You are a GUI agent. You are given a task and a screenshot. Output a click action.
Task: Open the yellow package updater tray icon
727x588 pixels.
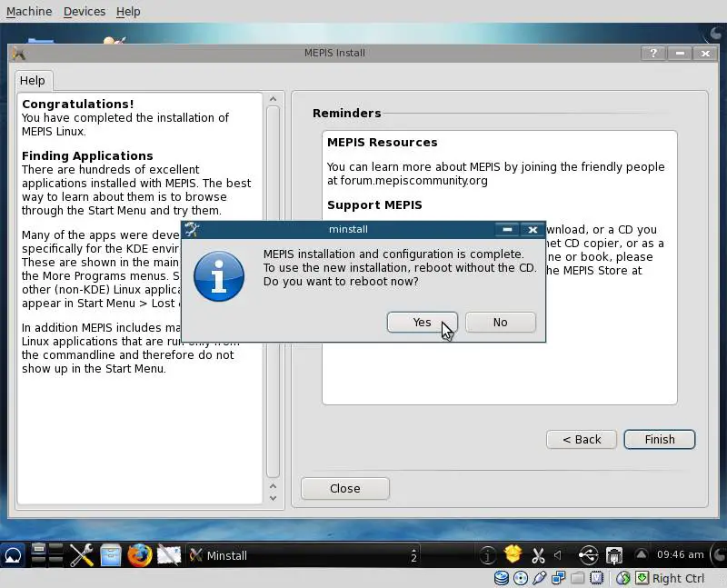tap(513, 554)
